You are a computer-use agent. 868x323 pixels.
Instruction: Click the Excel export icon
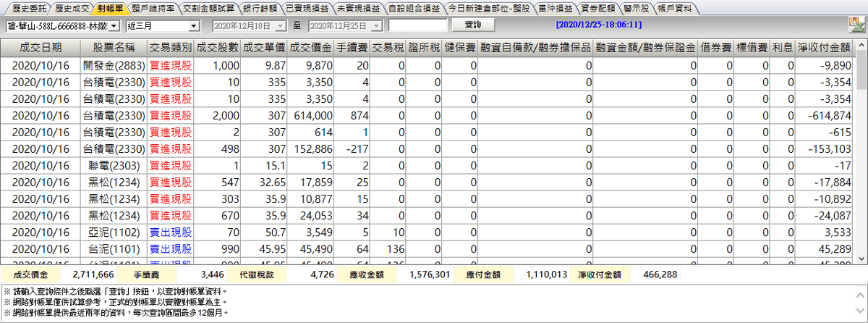(x=857, y=25)
